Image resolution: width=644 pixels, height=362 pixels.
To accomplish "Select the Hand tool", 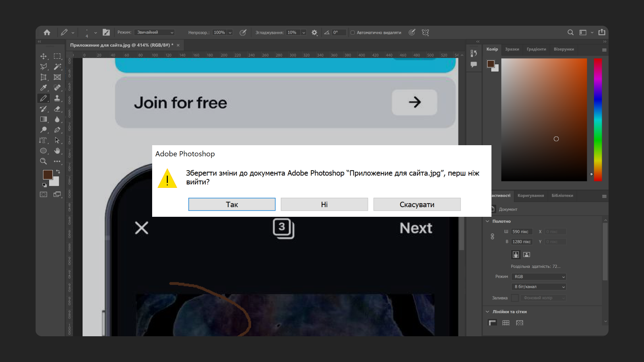I will (58, 150).
